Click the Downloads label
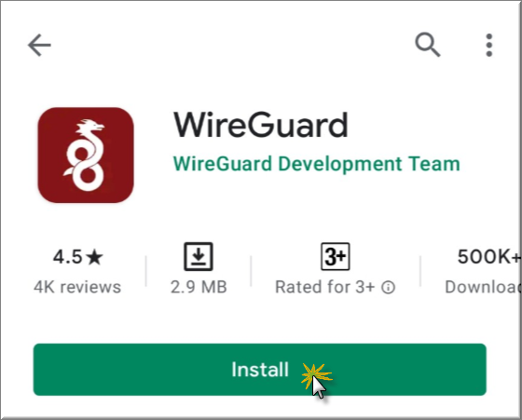The image size is (522, 420). pyautogui.click(x=483, y=287)
